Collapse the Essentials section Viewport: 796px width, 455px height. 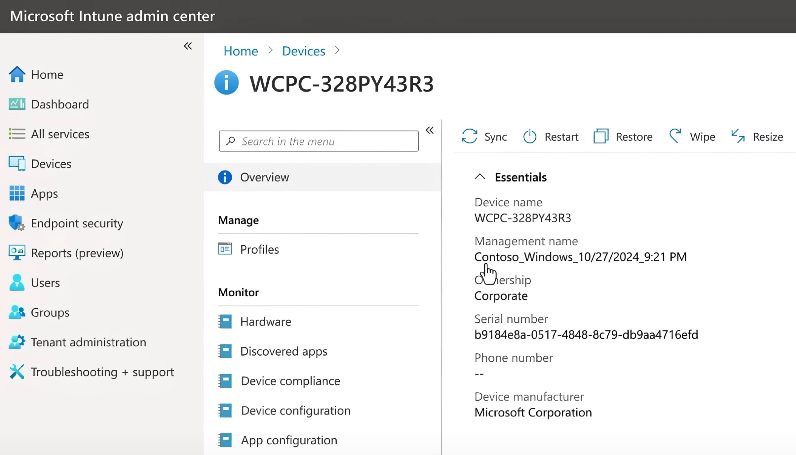click(479, 177)
